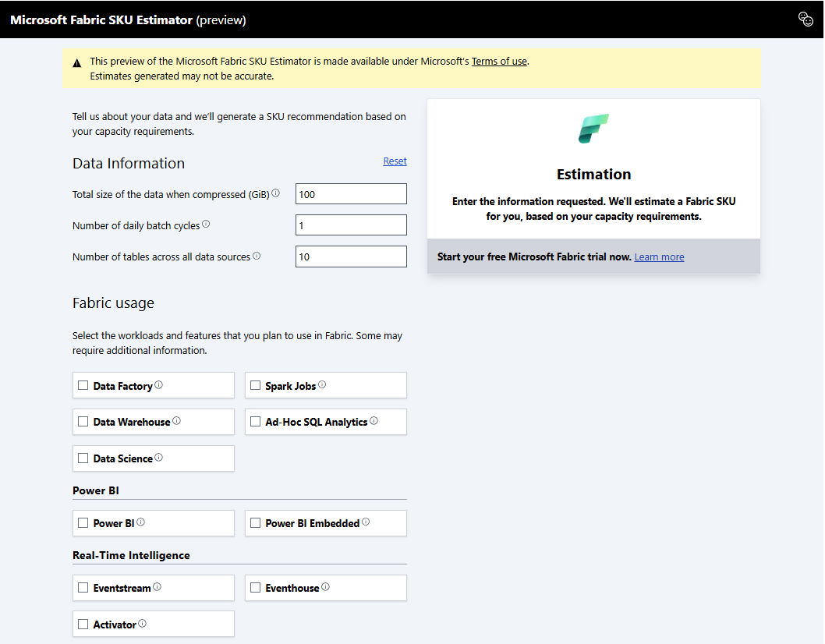The height and width of the screenshot is (644, 825).
Task: Click 'Start your free Microsoft Fabric trial now.' text
Action: point(534,257)
